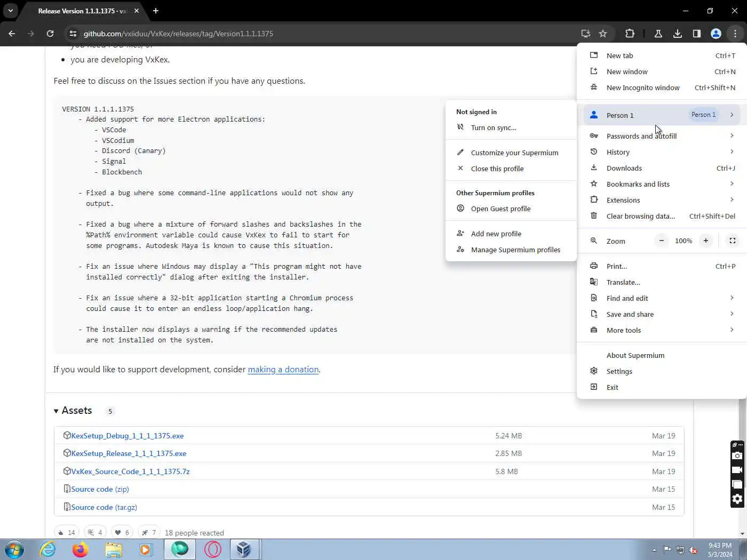Open recorder overlay settings gear
This screenshot has width=747, height=560.
[x=737, y=499]
